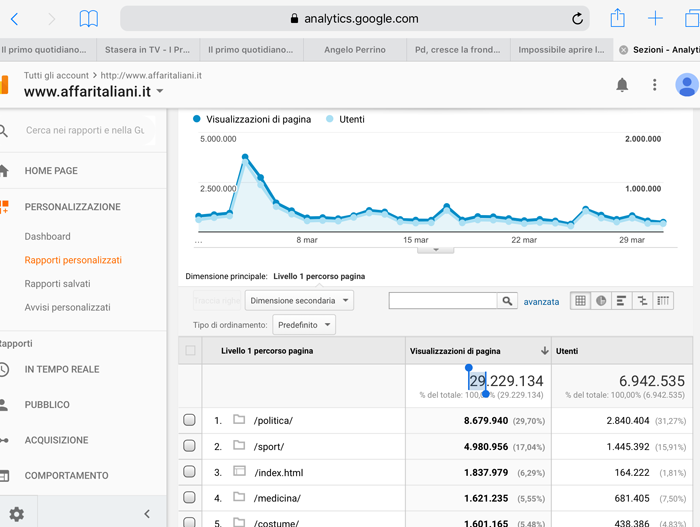Screen dimensions: 700x527
Task: Click the Visualizzazioni di pagina legend dot
Action: tap(196, 119)
